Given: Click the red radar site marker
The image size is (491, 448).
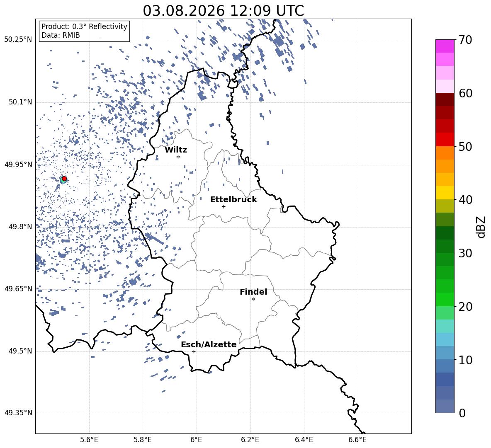Looking at the screenshot, I should coord(64,179).
